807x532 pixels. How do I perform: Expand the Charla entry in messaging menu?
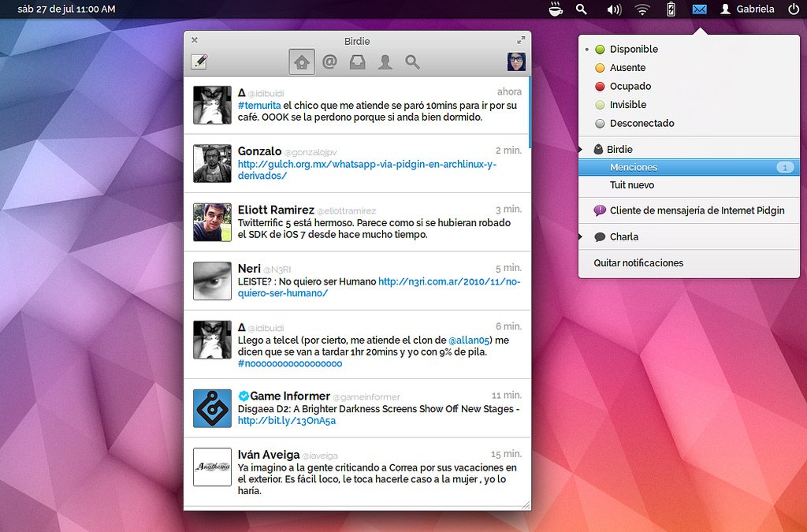click(x=623, y=236)
